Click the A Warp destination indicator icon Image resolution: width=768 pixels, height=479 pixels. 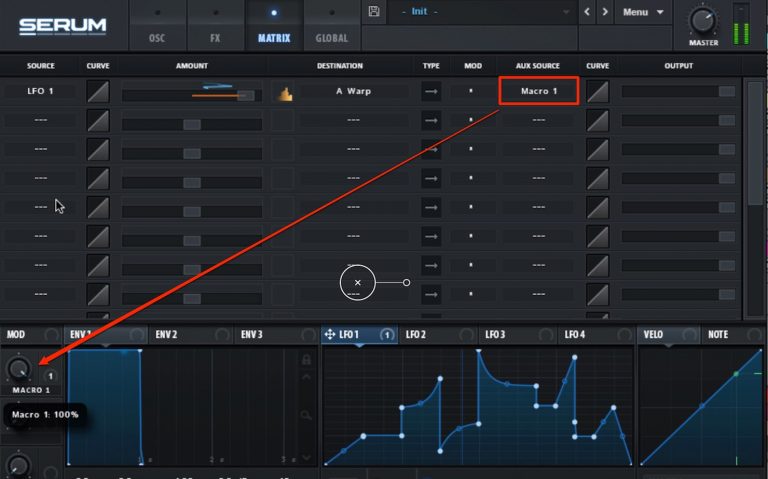[283, 93]
